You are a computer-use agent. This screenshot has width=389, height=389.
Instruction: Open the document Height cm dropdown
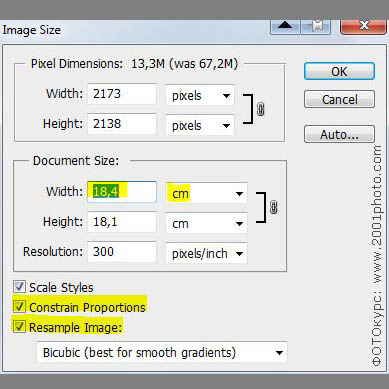(206, 223)
